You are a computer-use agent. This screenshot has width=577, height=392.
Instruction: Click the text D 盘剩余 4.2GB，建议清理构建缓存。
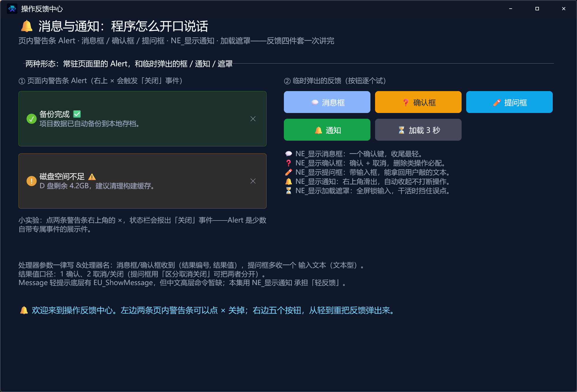click(x=98, y=186)
